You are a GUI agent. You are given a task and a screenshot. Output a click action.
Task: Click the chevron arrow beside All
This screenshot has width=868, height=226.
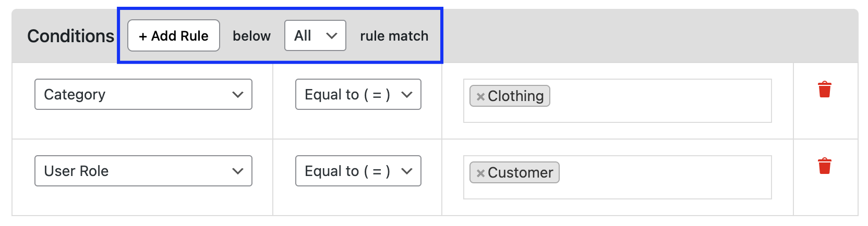[332, 36]
